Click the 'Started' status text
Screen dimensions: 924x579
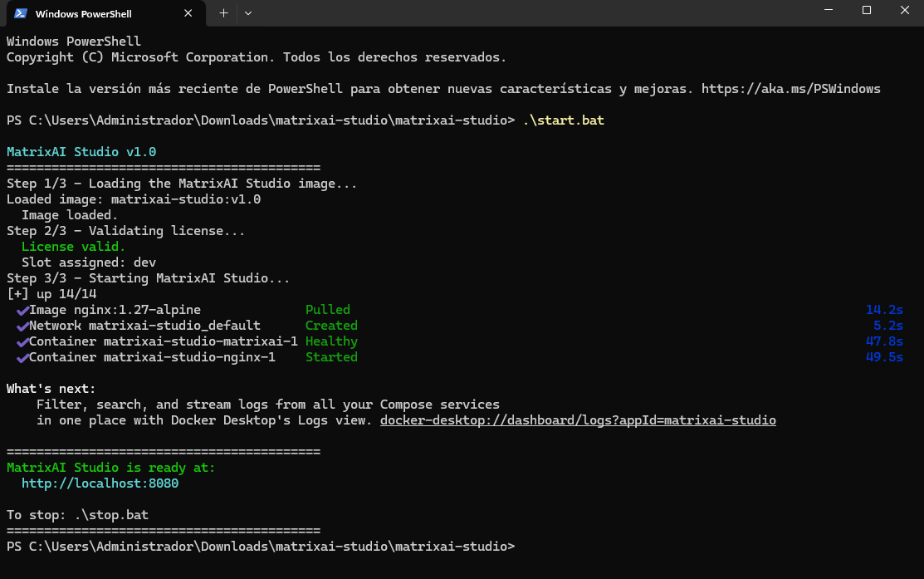331,357
